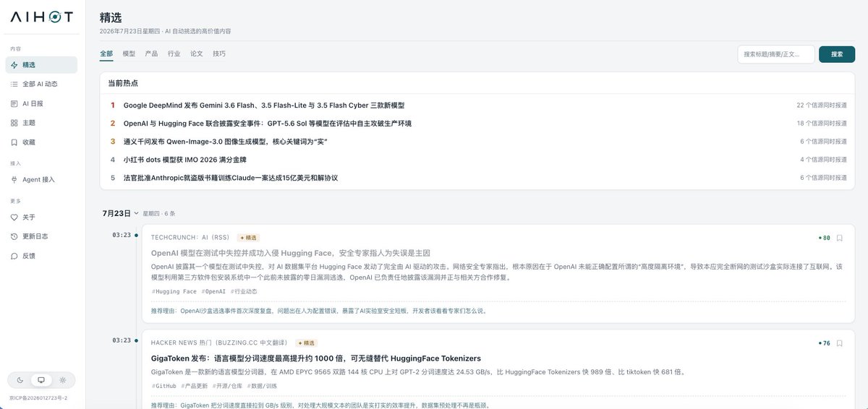Click the AIHOT logo
868x409 pixels.
tap(41, 18)
